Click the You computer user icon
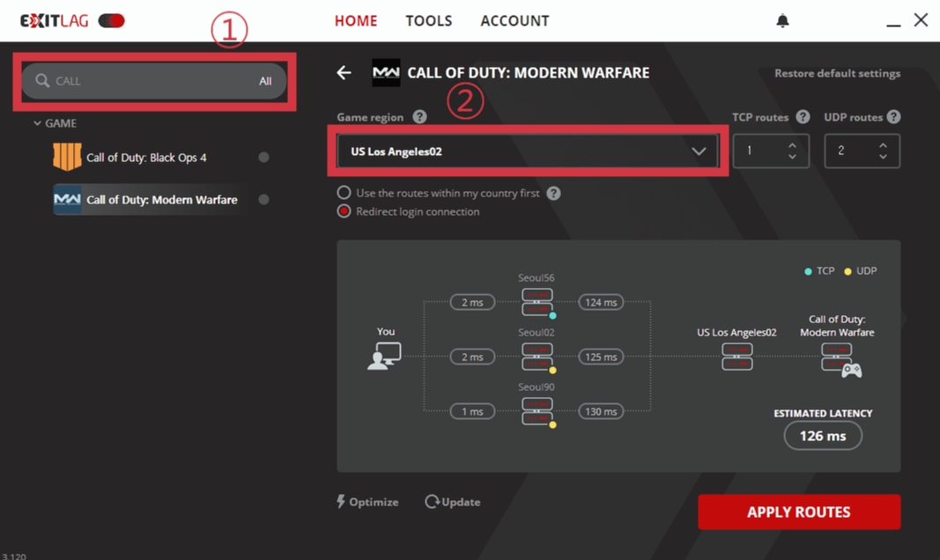This screenshot has width=940, height=560. (384, 356)
